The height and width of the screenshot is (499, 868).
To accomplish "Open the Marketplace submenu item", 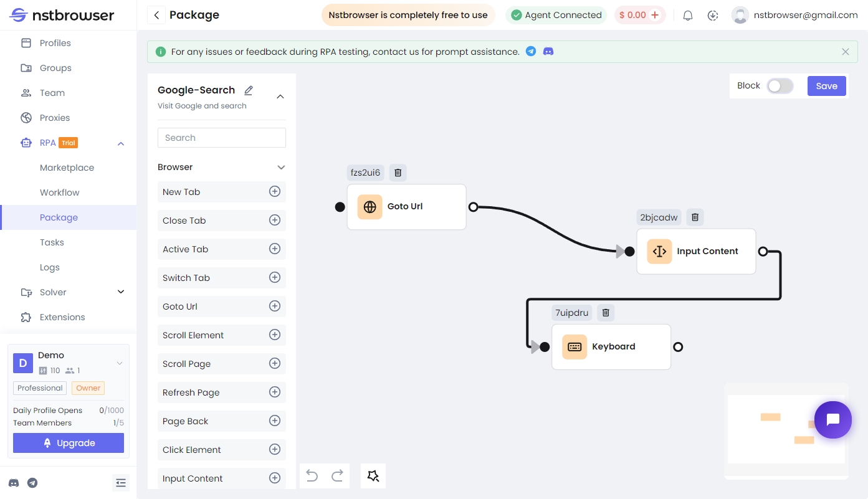I will tap(69, 168).
